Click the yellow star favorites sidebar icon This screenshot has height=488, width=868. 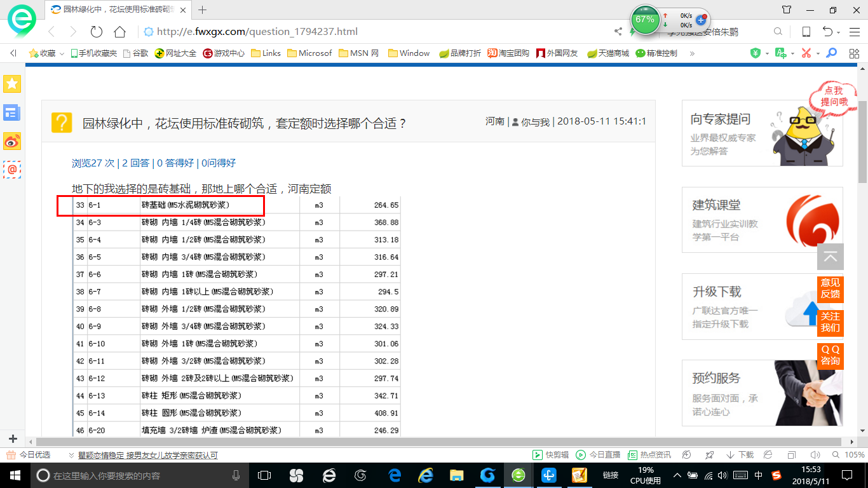tap(12, 83)
